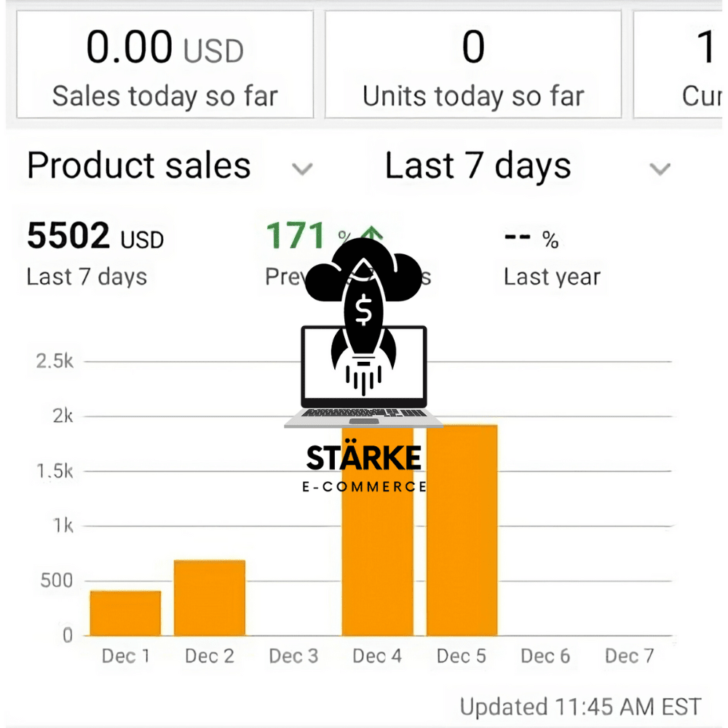Select the Dec 2 sales bar

(x=210, y=598)
